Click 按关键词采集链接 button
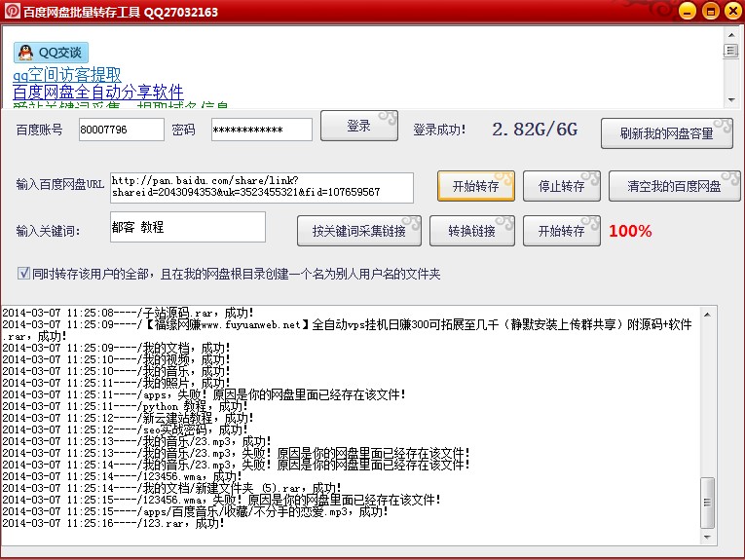 358,231
